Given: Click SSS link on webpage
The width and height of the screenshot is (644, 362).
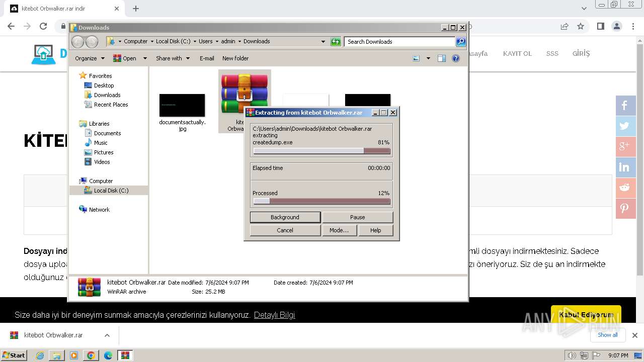Looking at the screenshot, I should click(552, 53).
